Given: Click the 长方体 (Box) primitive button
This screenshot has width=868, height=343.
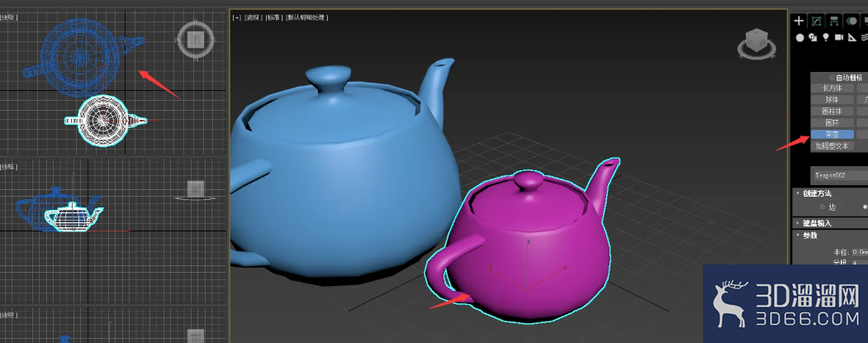Looking at the screenshot, I should [832, 88].
